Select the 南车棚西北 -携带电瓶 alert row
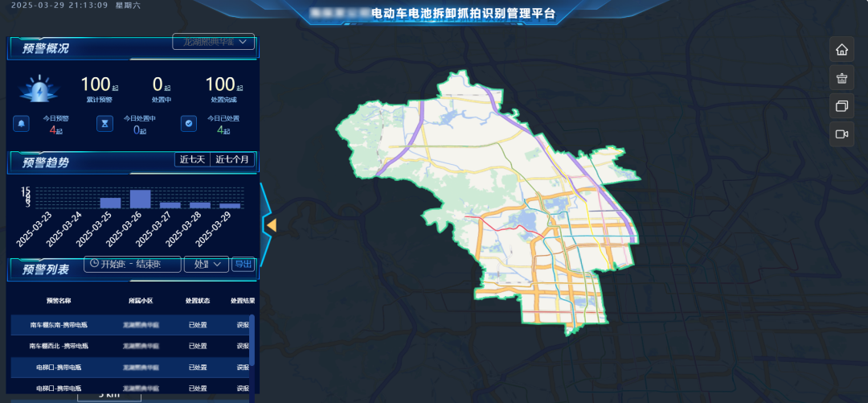This screenshot has height=403, width=868. point(130,346)
